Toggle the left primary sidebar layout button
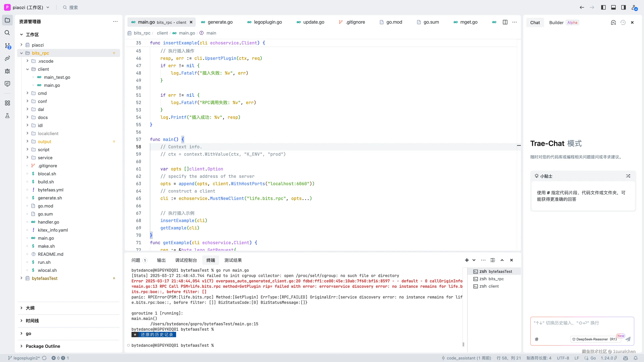The width and height of the screenshot is (644, 362). click(603, 7)
